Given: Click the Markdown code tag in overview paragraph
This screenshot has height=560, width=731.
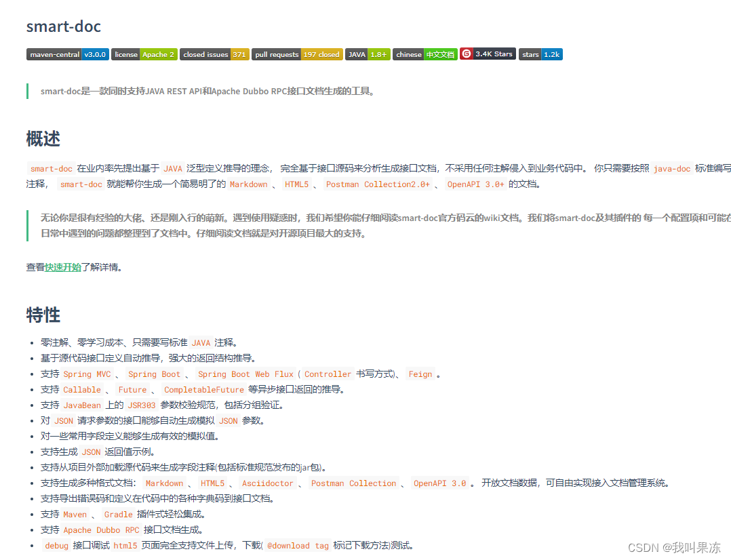Looking at the screenshot, I should pyautogui.click(x=248, y=184).
